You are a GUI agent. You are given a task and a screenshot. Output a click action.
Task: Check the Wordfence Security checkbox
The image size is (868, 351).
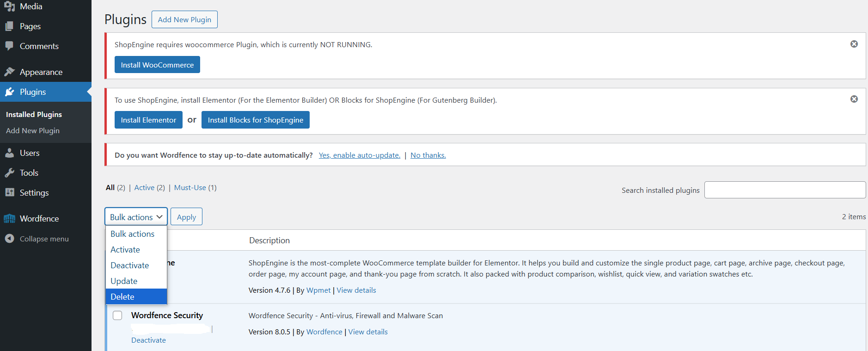117,315
